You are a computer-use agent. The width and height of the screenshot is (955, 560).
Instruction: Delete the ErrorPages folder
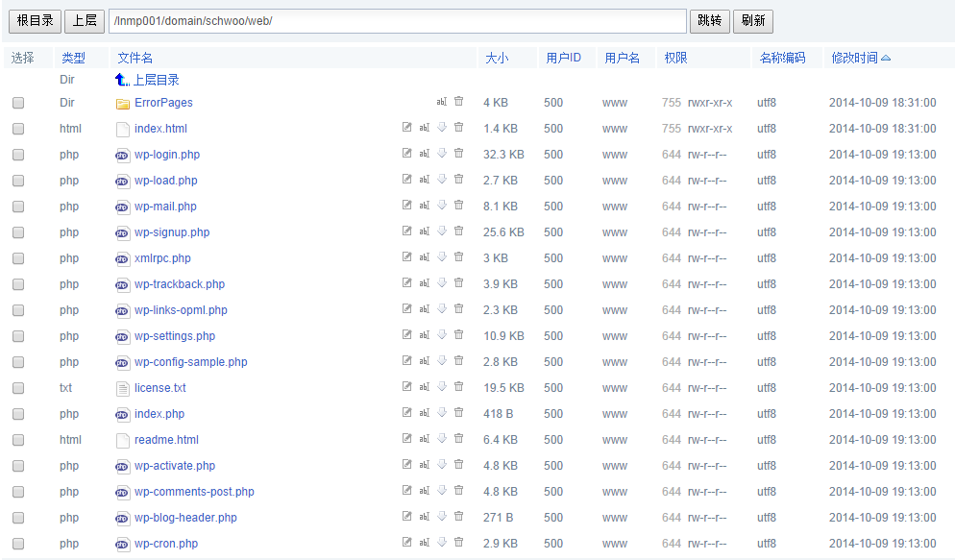click(x=458, y=101)
